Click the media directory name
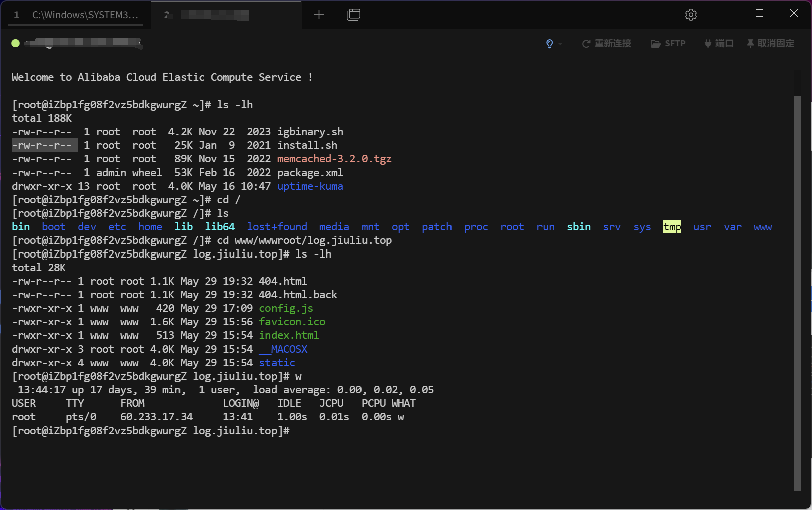Image resolution: width=812 pixels, height=510 pixels. [x=334, y=227]
